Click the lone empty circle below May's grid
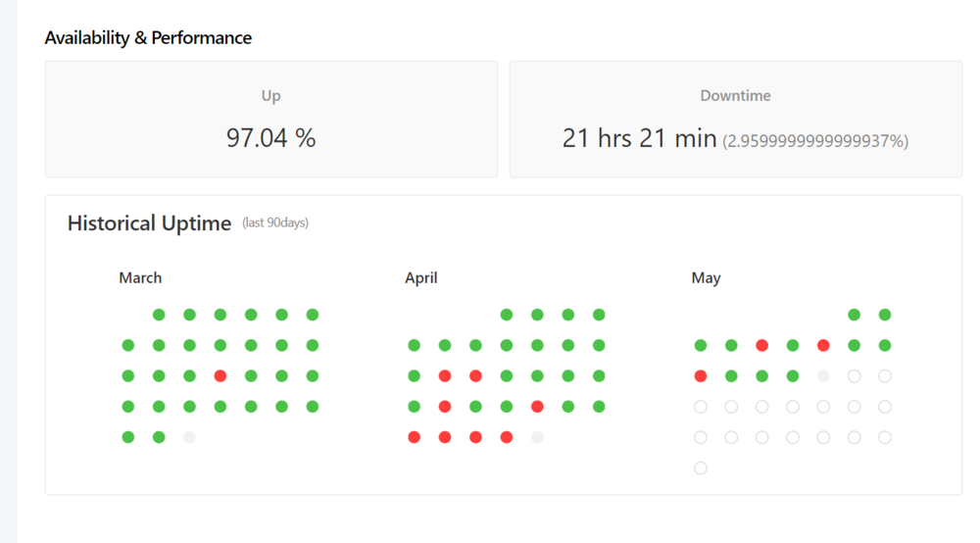The width and height of the screenshot is (980, 543). point(701,469)
